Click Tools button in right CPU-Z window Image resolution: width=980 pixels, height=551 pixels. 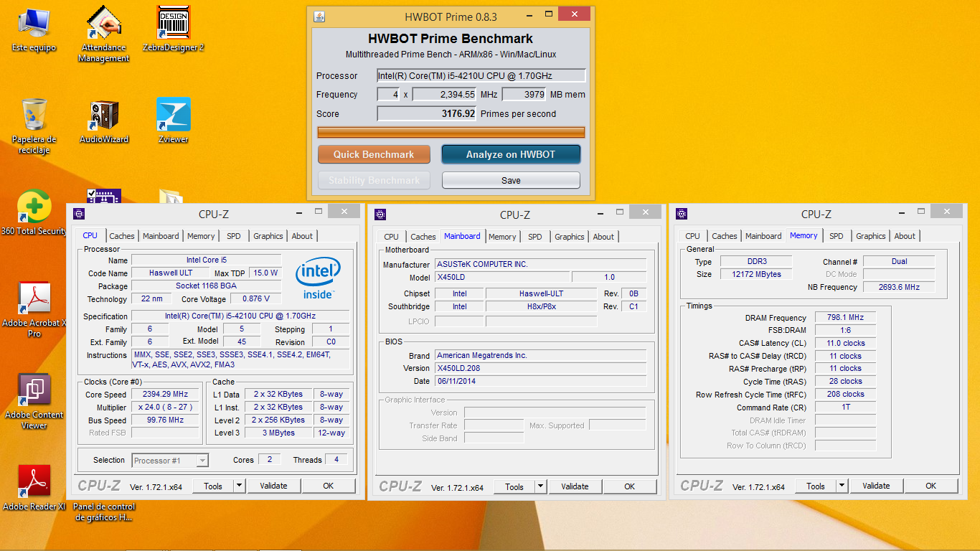click(x=816, y=486)
